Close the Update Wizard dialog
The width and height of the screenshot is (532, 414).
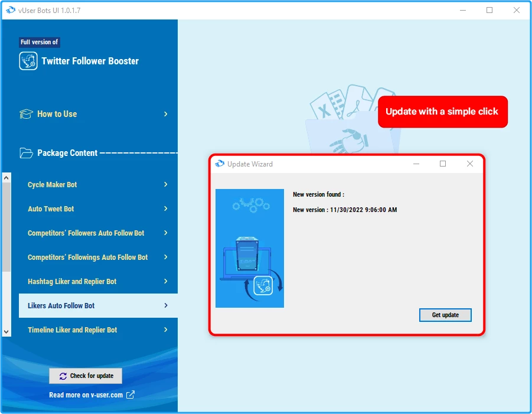470,164
